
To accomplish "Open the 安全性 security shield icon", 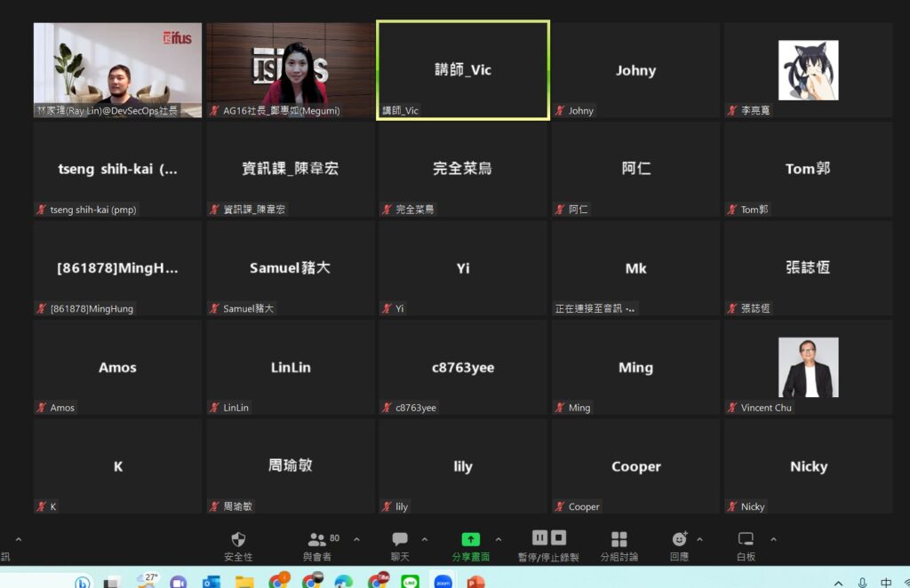I will click(x=238, y=539).
